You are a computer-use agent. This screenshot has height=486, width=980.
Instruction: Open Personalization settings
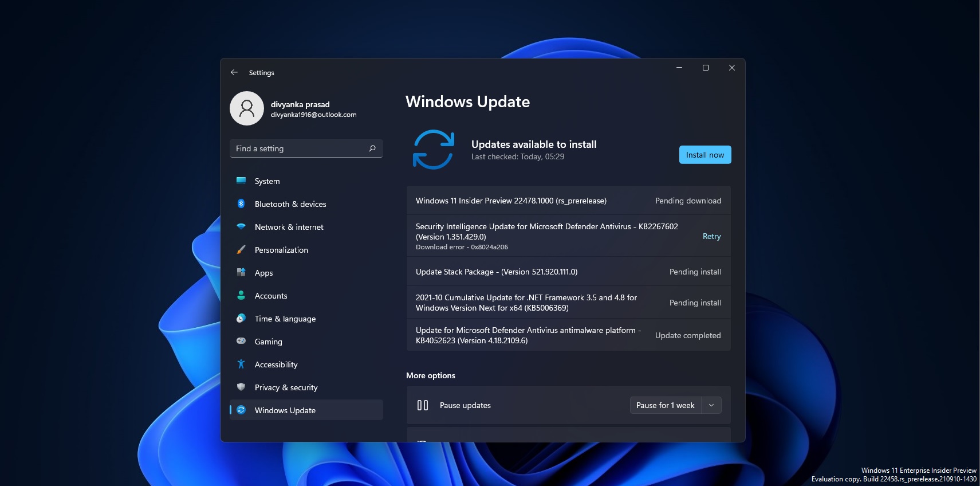pos(306,250)
